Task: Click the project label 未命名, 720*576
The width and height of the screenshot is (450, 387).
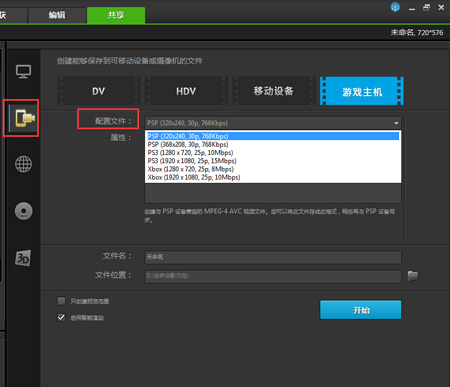Action: point(417,33)
